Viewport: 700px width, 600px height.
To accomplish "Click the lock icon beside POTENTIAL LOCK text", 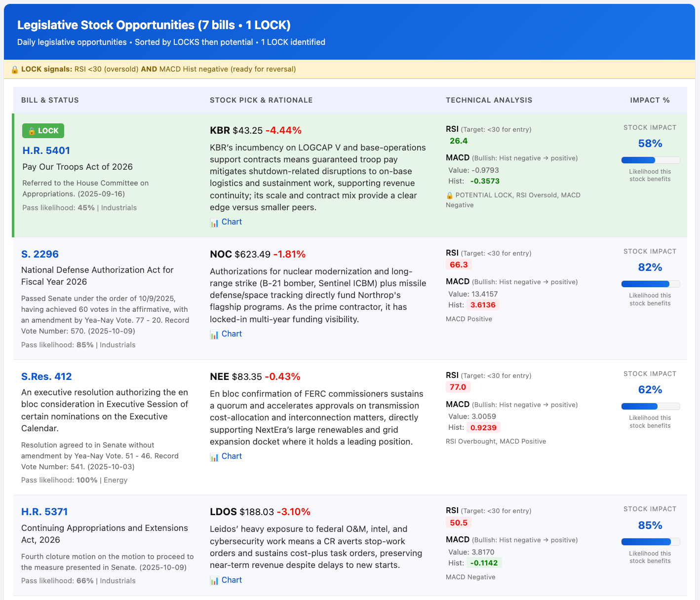I will [449, 195].
